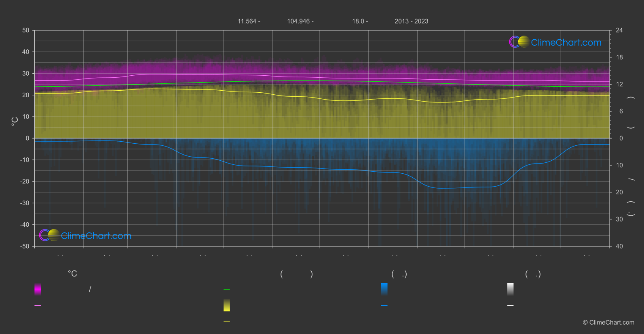The width and height of the screenshot is (644, 334).
Task: Open the ClimeChart.com logo above the chart
Action: point(555,42)
